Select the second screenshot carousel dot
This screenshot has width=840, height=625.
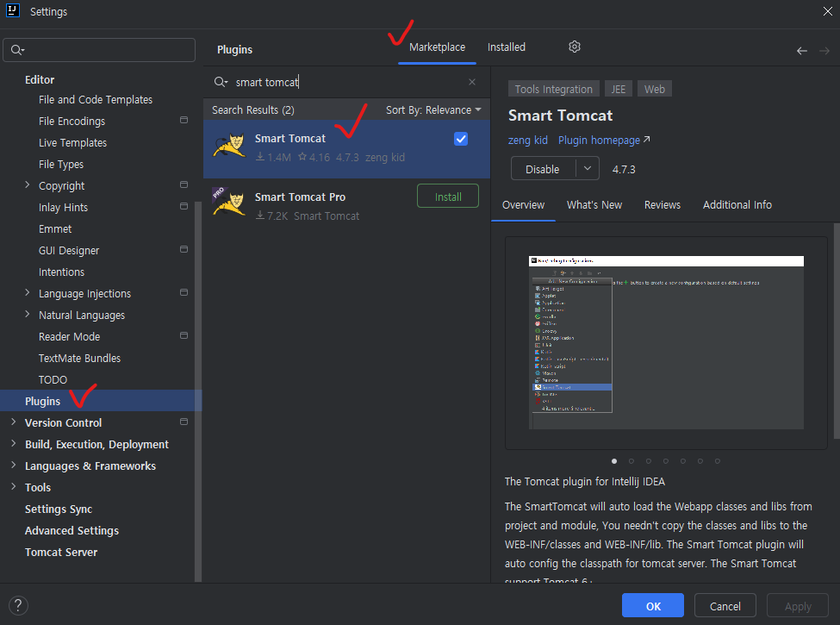pos(631,461)
